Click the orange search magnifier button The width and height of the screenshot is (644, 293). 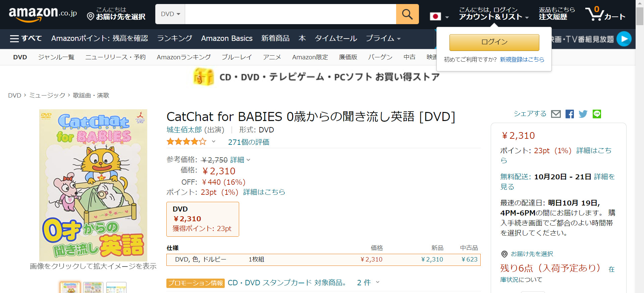coord(407,14)
